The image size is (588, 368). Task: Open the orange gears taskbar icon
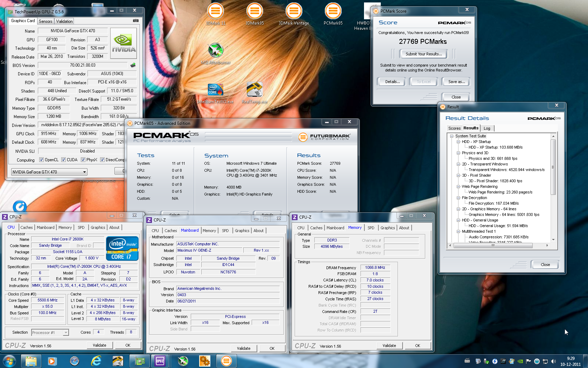pyautogui.click(x=204, y=361)
